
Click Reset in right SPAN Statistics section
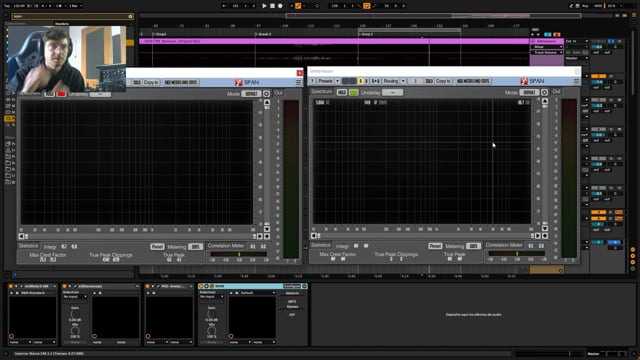click(x=435, y=246)
